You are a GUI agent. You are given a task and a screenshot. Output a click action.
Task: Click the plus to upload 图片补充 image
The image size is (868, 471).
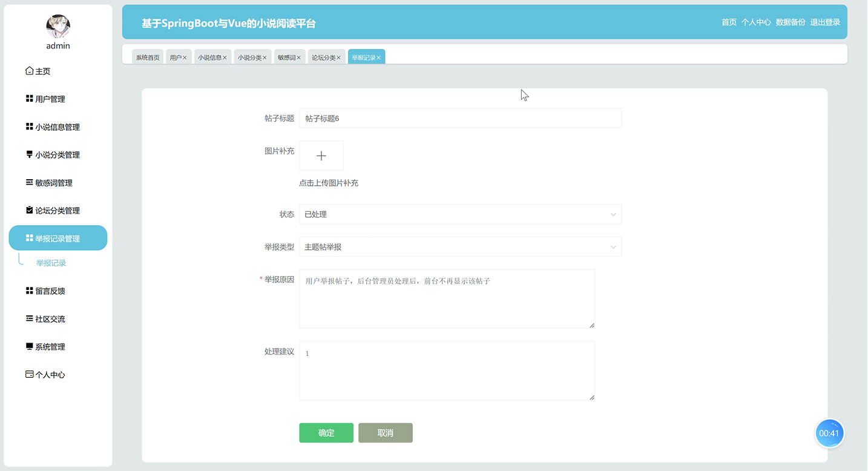[x=321, y=155]
